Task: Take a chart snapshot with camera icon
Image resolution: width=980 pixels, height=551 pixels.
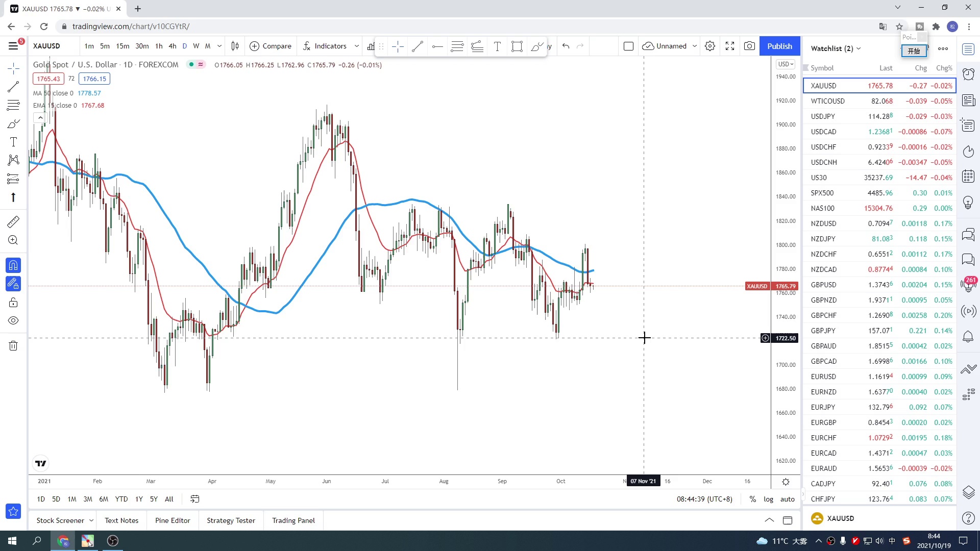Action: [x=749, y=46]
